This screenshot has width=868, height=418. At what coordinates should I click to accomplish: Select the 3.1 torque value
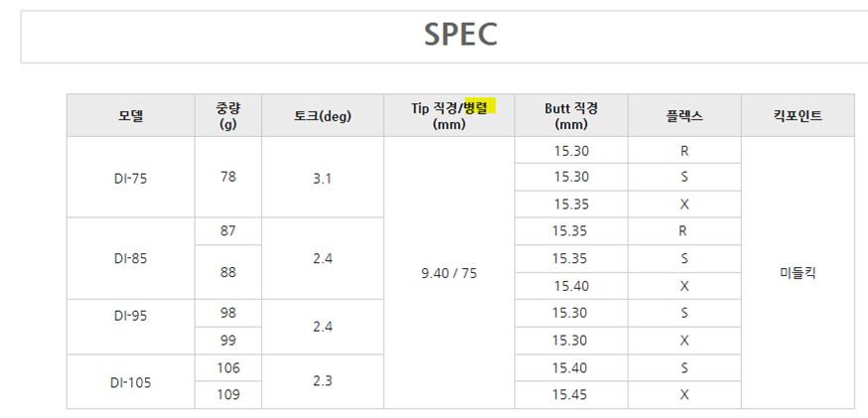322,177
